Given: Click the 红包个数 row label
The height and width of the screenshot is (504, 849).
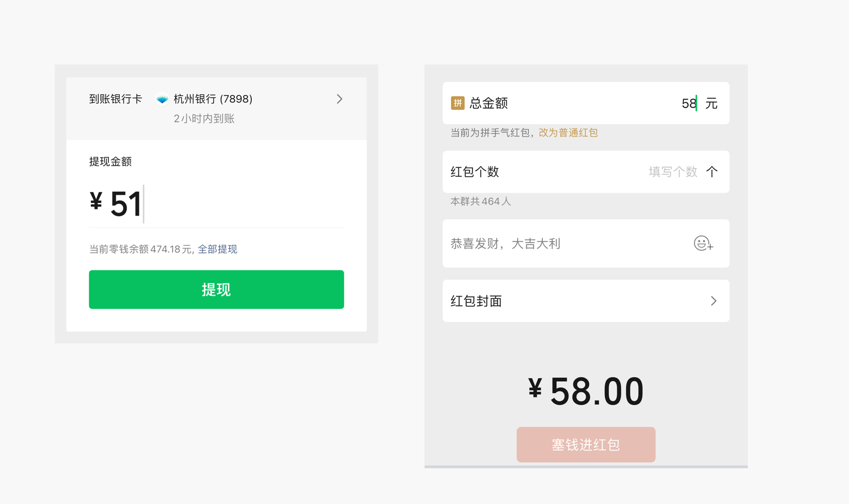Looking at the screenshot, I should 475,172.
